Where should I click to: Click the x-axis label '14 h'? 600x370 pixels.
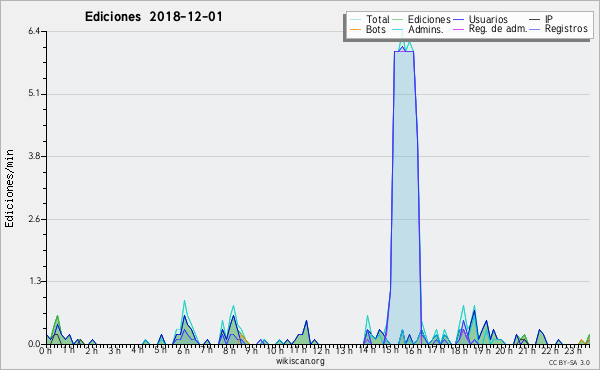[367, 351]
